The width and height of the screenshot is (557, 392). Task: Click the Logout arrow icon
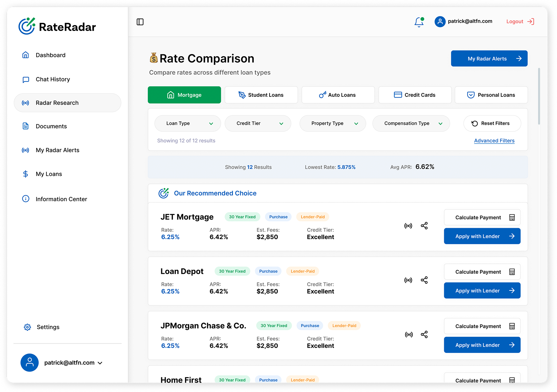pos(531,21)
